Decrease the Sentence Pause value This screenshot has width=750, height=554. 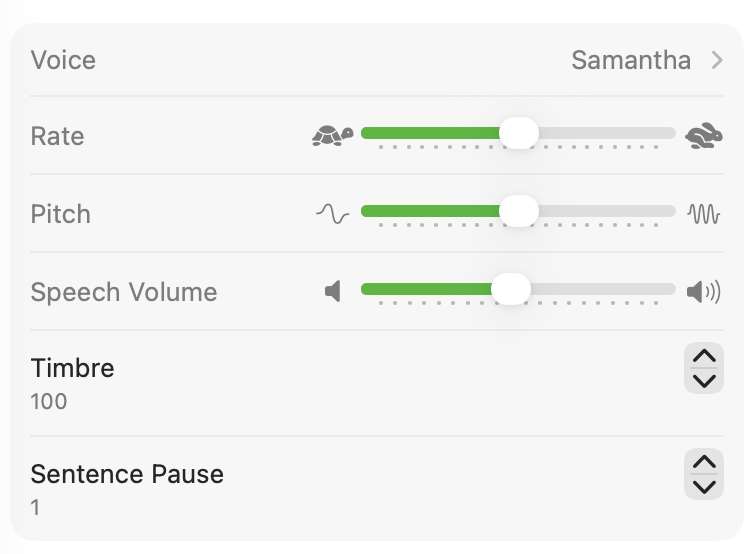coord(704,486)
